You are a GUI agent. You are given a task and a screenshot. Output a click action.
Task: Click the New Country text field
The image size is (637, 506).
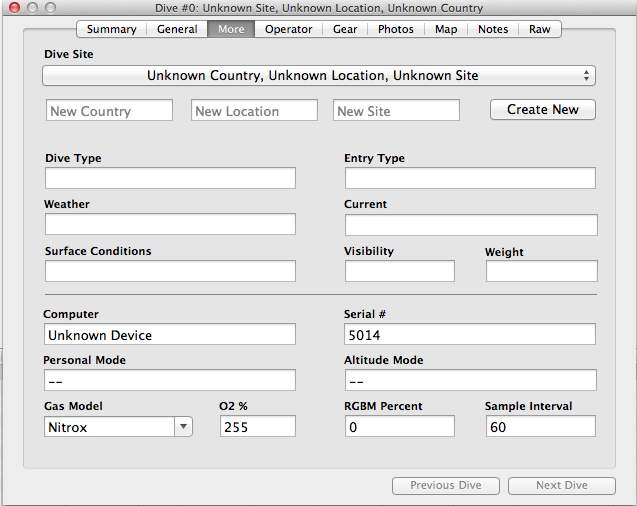(109, 111)
